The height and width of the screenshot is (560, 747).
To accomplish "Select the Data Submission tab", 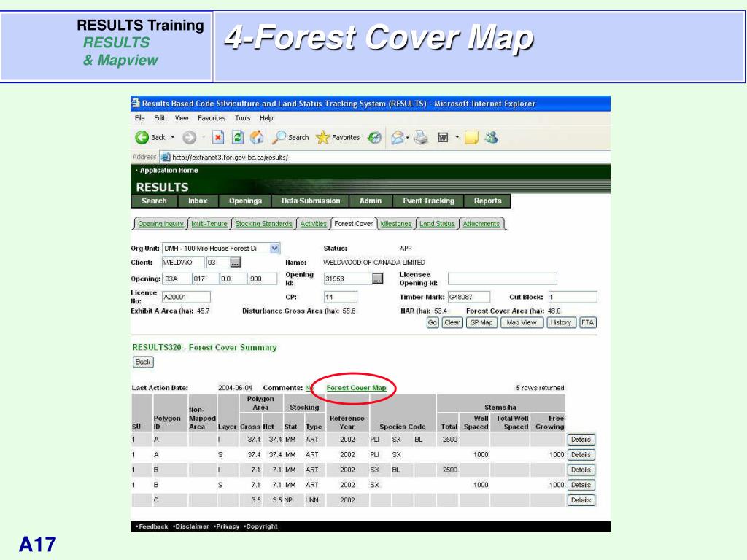I will 311,201.
